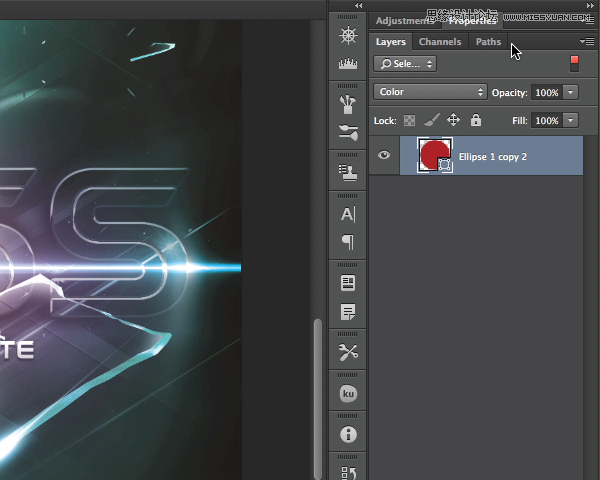Open the Paragraph panel icon
The height and width of the screenshot is (480, 600).
348,241
